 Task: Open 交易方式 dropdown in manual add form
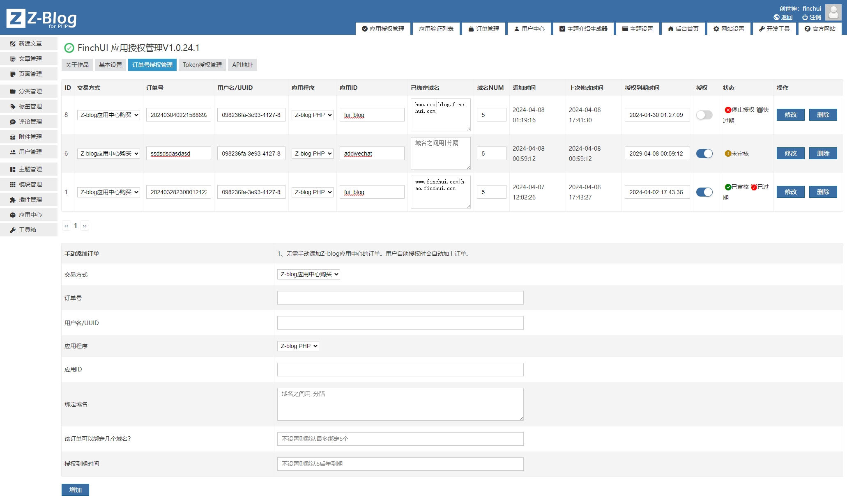click(308, 274)
